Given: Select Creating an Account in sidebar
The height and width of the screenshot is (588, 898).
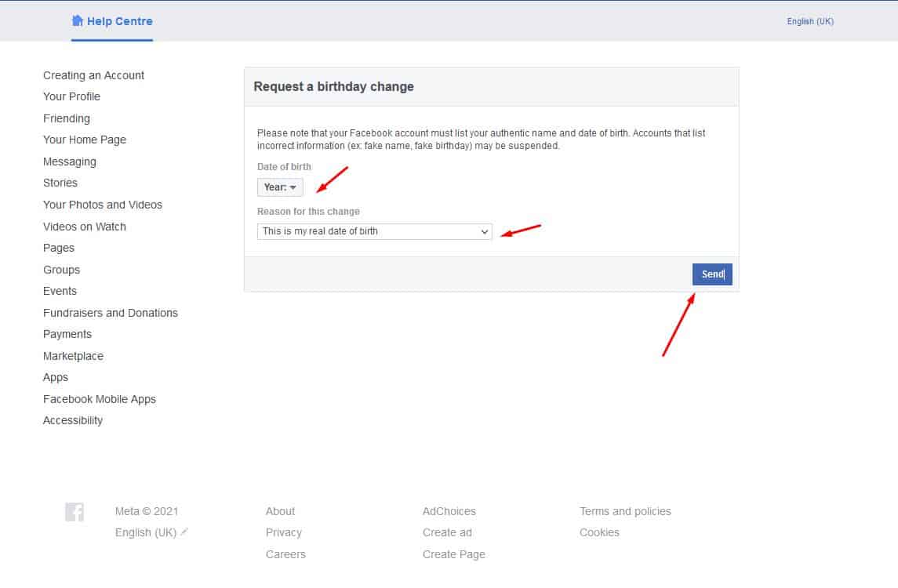Looking at the screenshot, I should point(93,75).
